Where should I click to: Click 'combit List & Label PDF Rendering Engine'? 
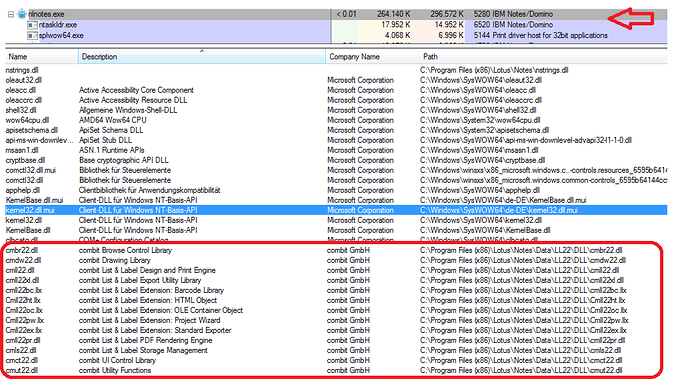(x=146, y=340)
